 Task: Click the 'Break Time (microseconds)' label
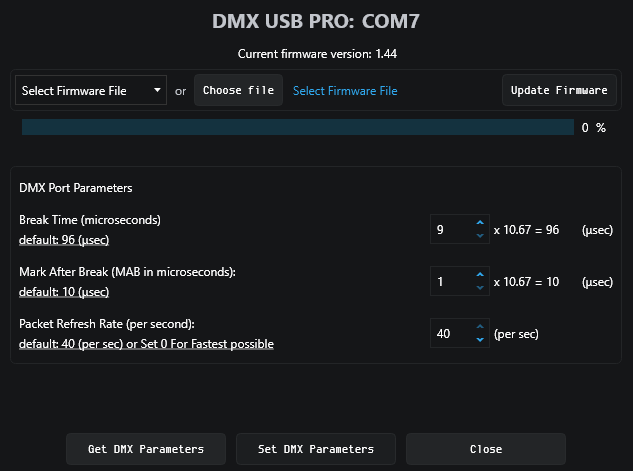(x=90, y=220)
